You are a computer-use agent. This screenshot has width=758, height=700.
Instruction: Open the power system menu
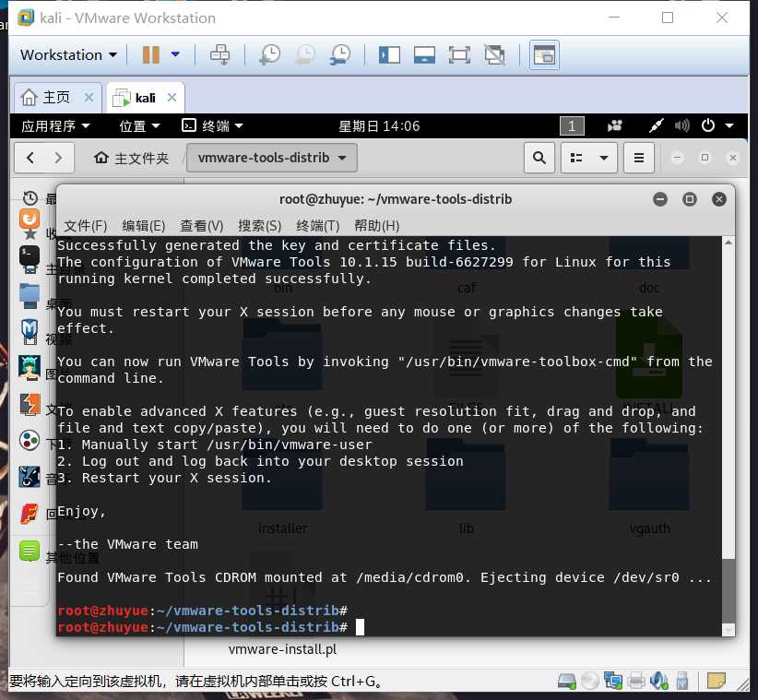717,126
